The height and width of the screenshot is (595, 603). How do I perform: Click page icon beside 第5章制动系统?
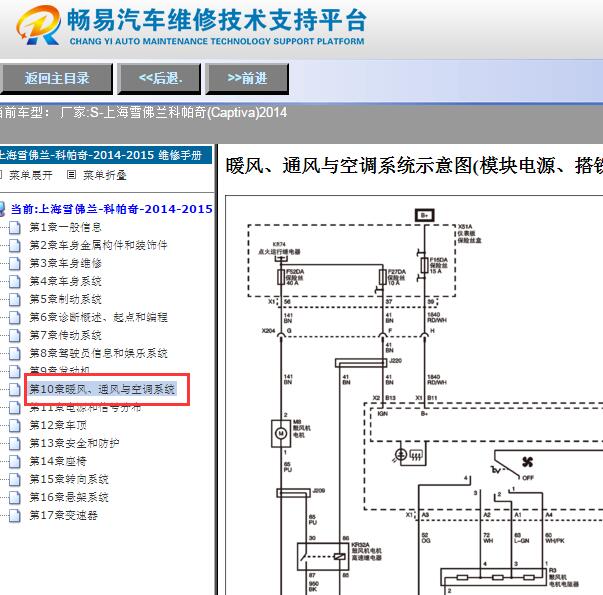(15, 299)
